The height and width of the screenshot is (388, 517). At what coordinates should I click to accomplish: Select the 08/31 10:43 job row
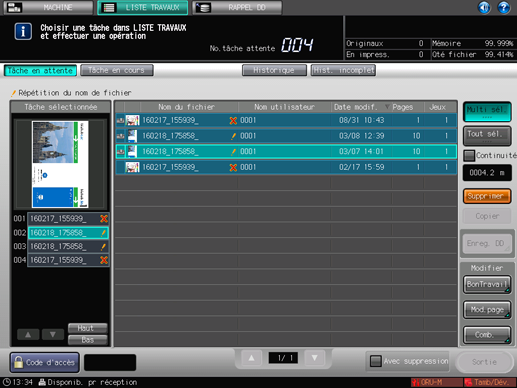(286, 120)
